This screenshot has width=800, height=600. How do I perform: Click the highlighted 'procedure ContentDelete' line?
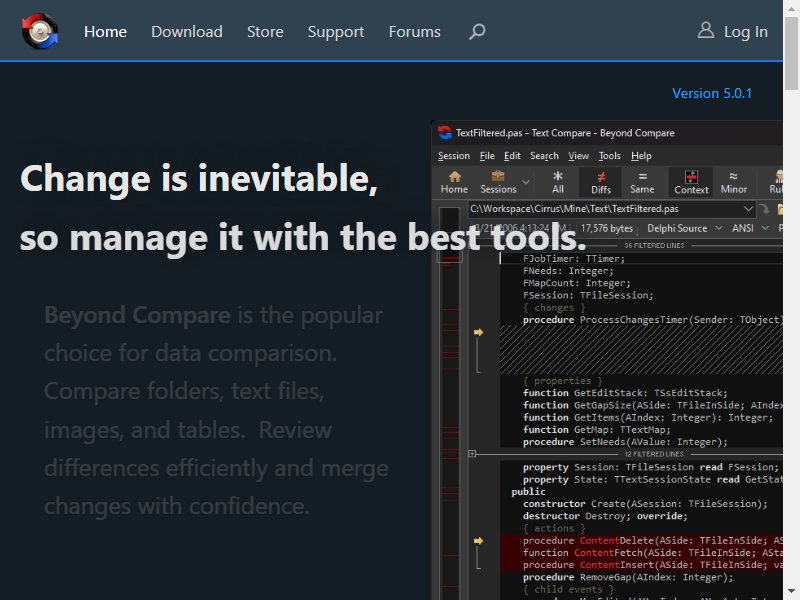(653, 541)
